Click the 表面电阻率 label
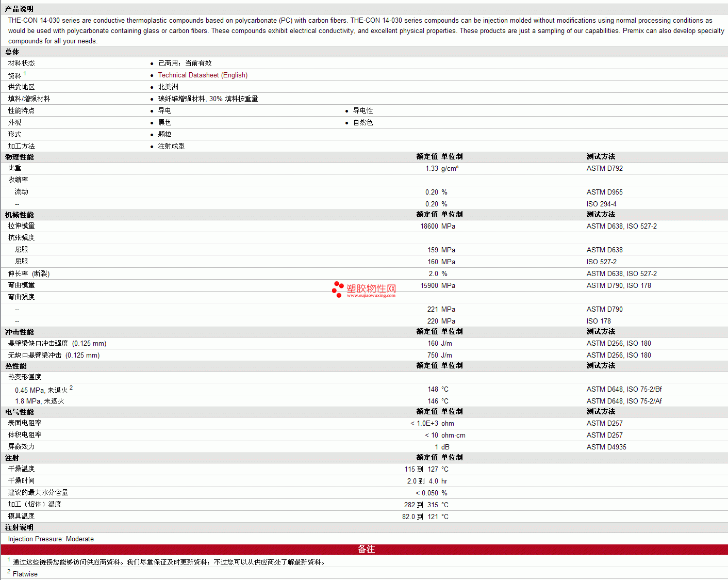728x580 pixels. click(x=25, y=423)
